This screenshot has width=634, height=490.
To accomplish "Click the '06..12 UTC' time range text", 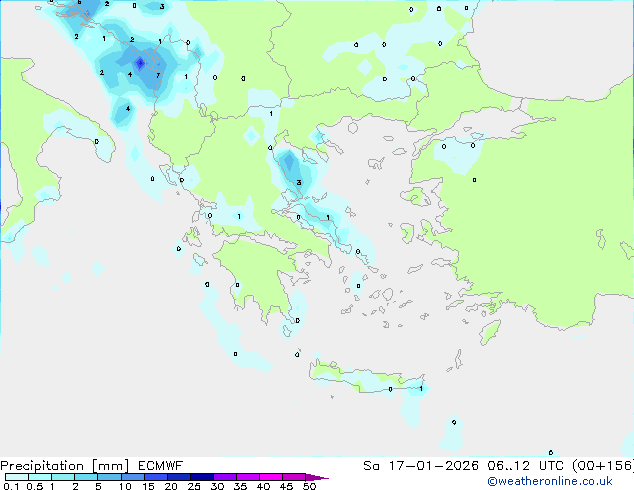I will click(x=525, y=466).
